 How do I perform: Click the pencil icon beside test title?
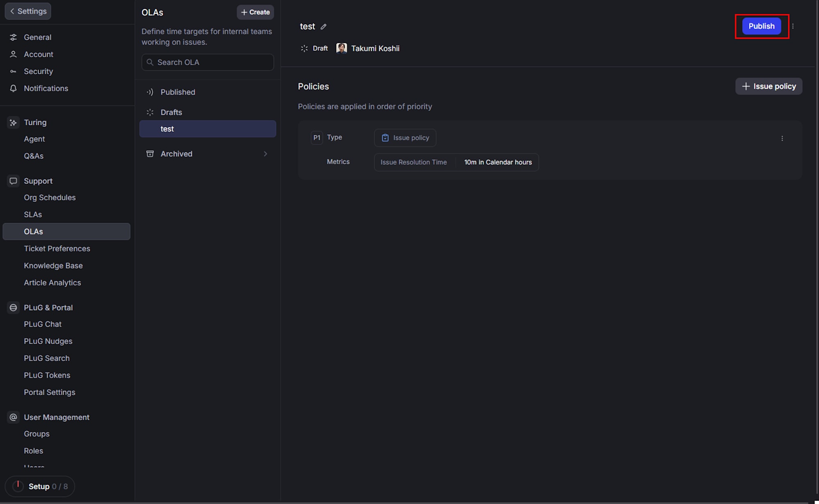coord(324,27)
